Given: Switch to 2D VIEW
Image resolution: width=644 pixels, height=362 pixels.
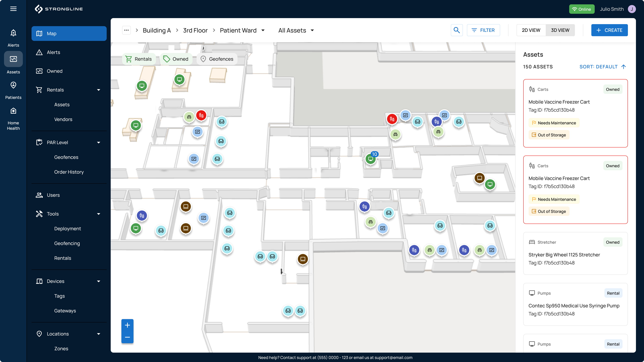Looking at the screenshot, I should (531, 30).
